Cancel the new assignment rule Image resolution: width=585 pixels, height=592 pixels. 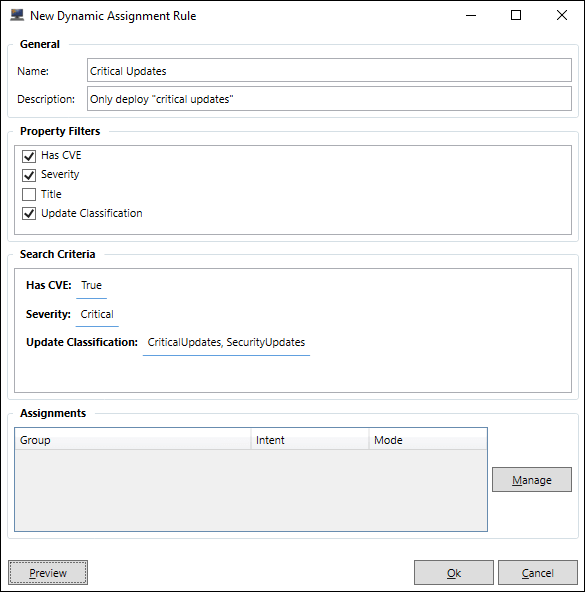coord(537,573)
